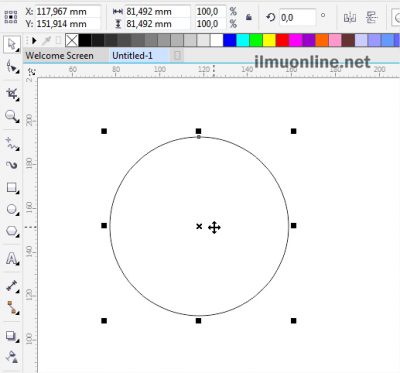
Task: Activate the Zoom magnifier tool
Action: click(x=12, y=117)
